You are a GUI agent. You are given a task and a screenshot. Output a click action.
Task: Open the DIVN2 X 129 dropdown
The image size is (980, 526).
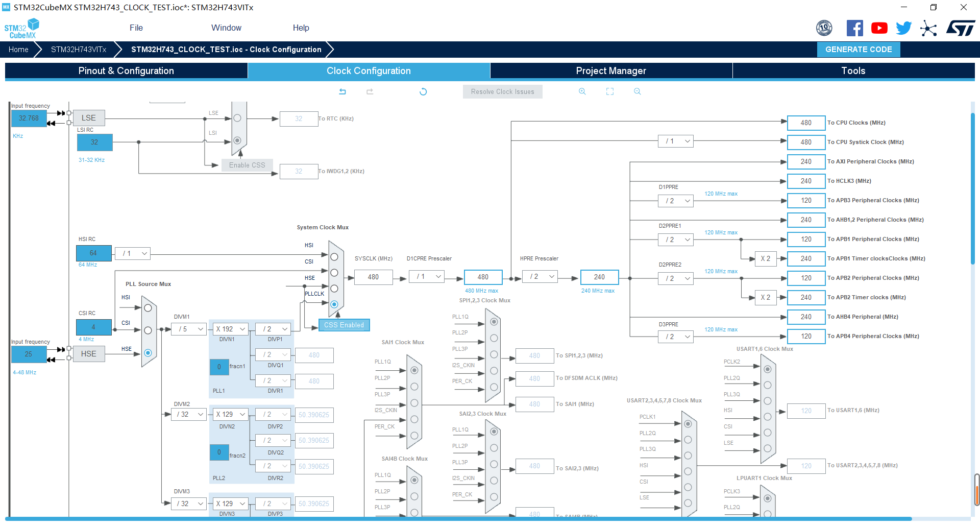231,415
